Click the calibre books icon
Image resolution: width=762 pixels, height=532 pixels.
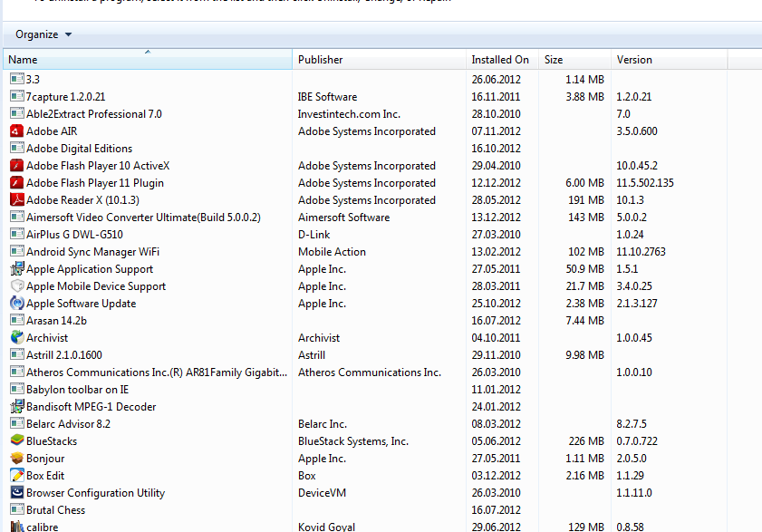[17, 527]
